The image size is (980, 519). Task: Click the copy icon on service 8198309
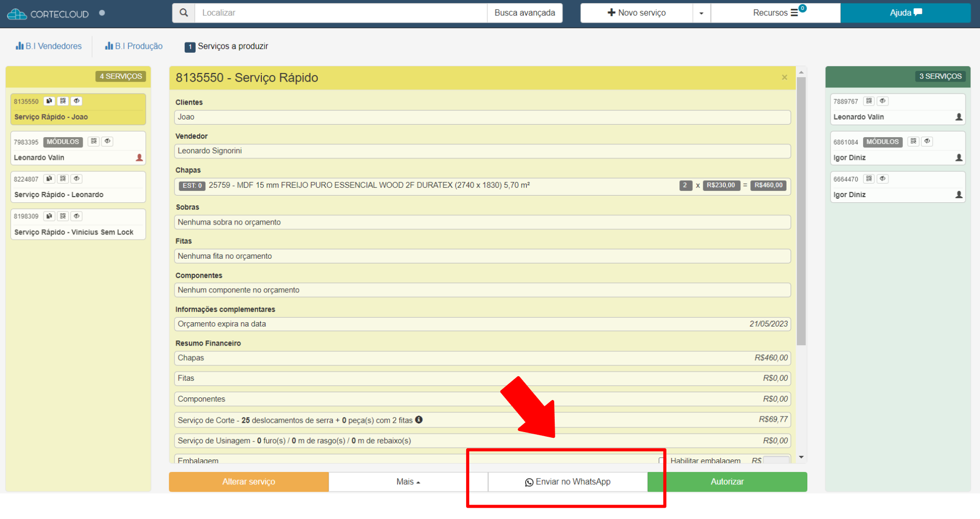click(x=49, y=216)
